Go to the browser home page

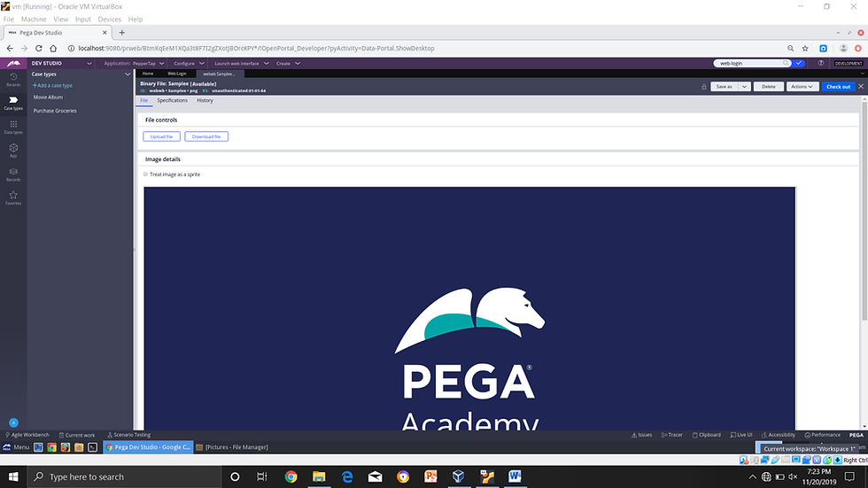tap(53, 48)
